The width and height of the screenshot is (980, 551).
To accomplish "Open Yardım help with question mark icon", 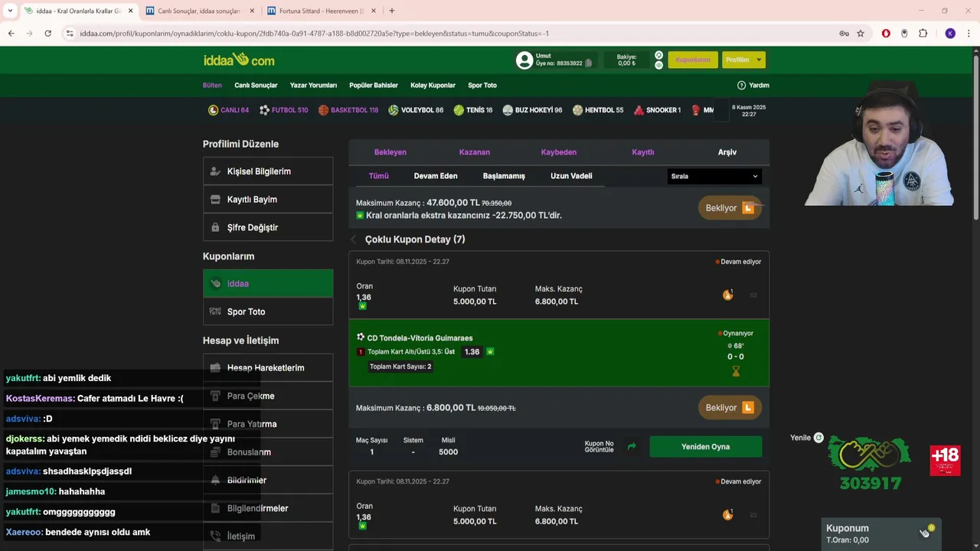I will pos(753,85).
